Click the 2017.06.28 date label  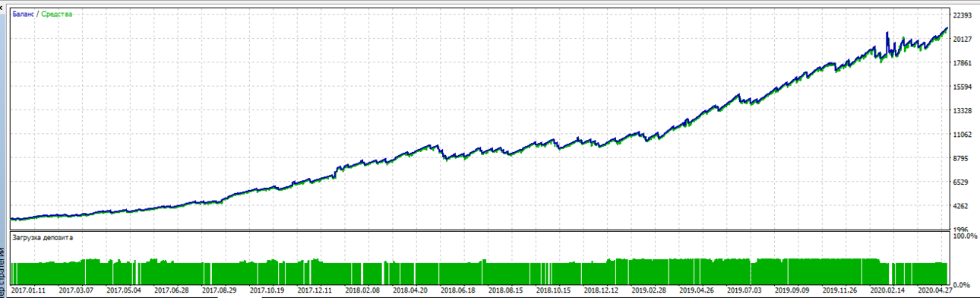pos(172,290)
